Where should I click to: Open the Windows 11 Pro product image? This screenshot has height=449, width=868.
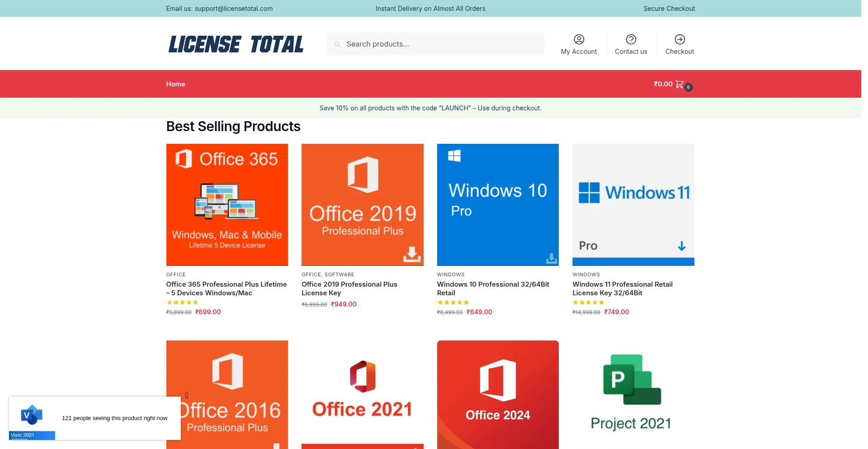[x=633, y=205]
